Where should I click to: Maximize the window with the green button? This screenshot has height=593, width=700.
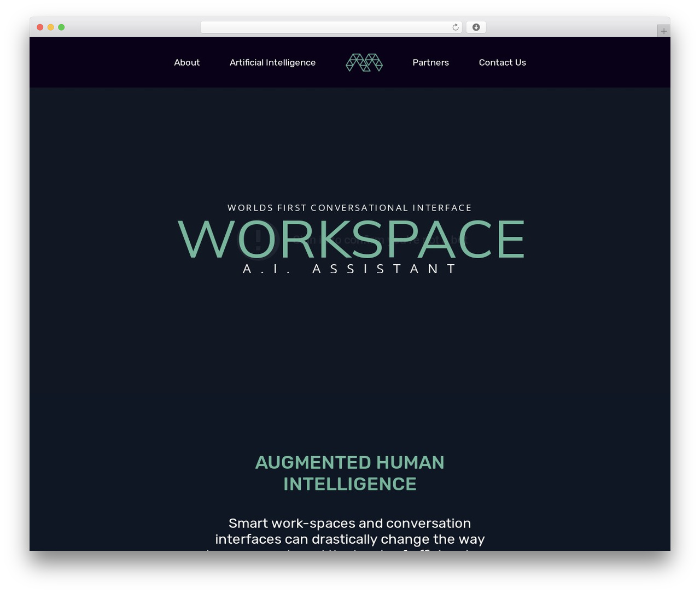(x=61, y=27)
